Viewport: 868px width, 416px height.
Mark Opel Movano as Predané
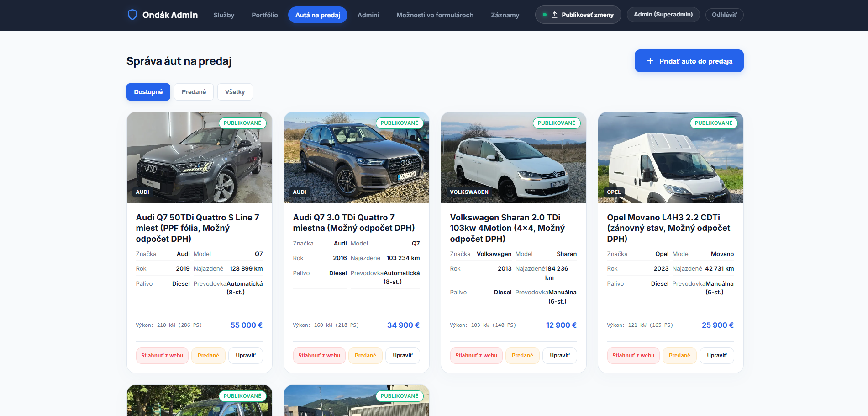(x=679, y=356)
